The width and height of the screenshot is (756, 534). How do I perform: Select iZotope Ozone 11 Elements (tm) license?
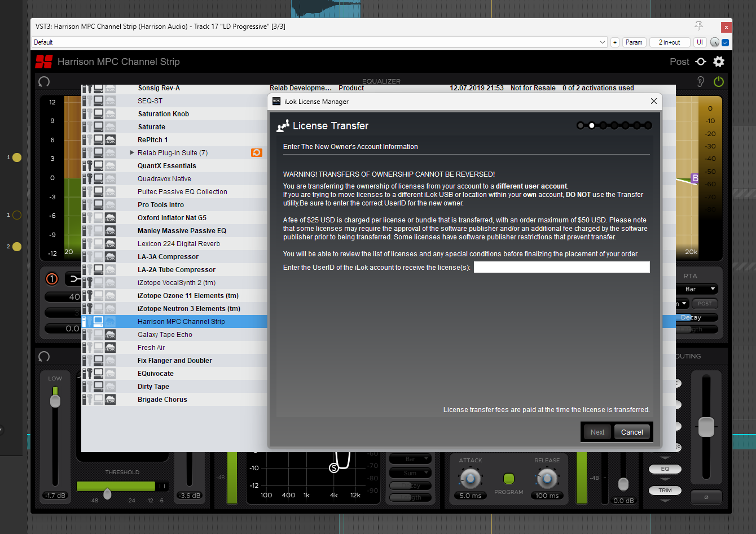coord(174,295)
